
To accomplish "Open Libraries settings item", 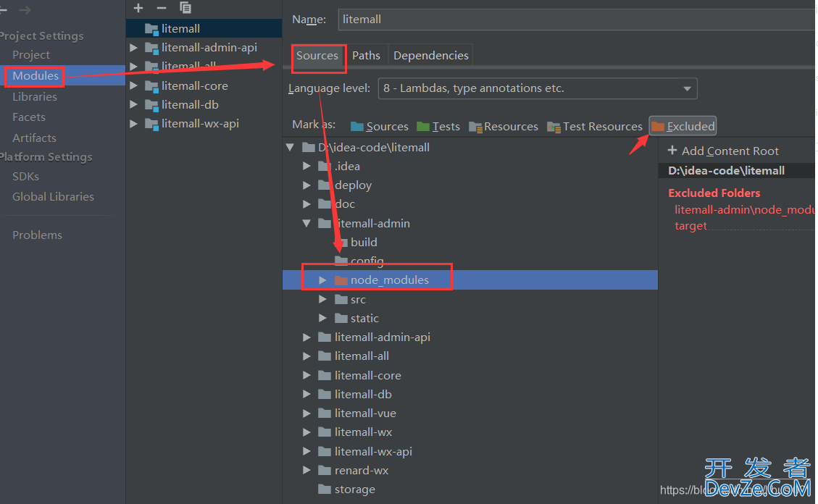I will click(x=35, y=97).
